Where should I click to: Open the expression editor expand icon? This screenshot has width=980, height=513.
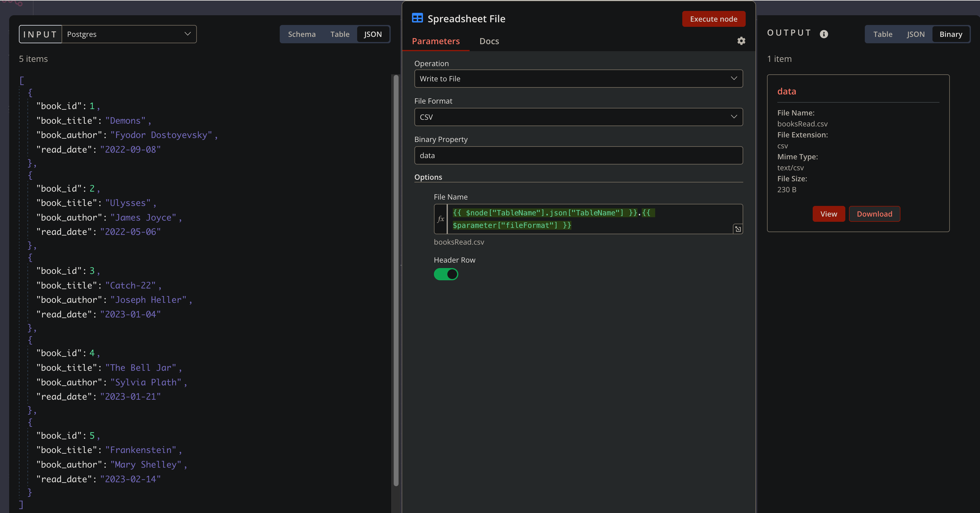(738, 228)
